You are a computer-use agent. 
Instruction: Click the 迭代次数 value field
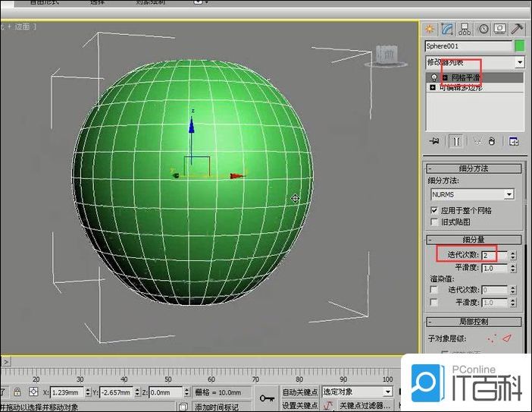[x=493, y=256]
